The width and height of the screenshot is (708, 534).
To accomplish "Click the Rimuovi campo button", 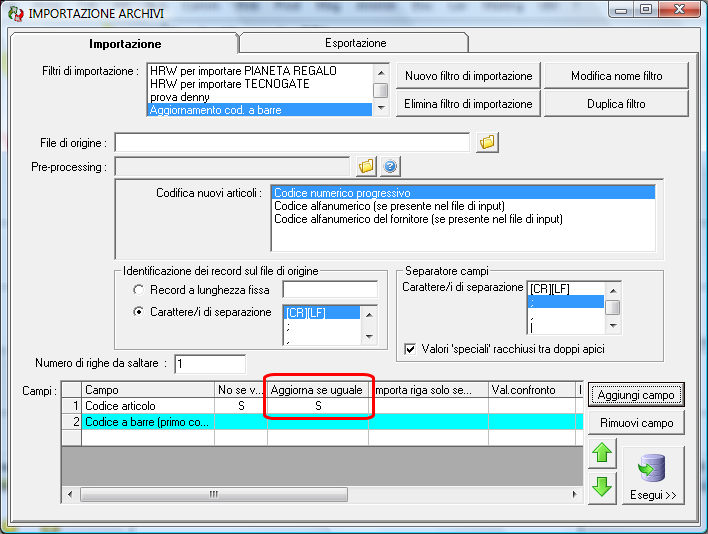I will click(x=636, y=423).
